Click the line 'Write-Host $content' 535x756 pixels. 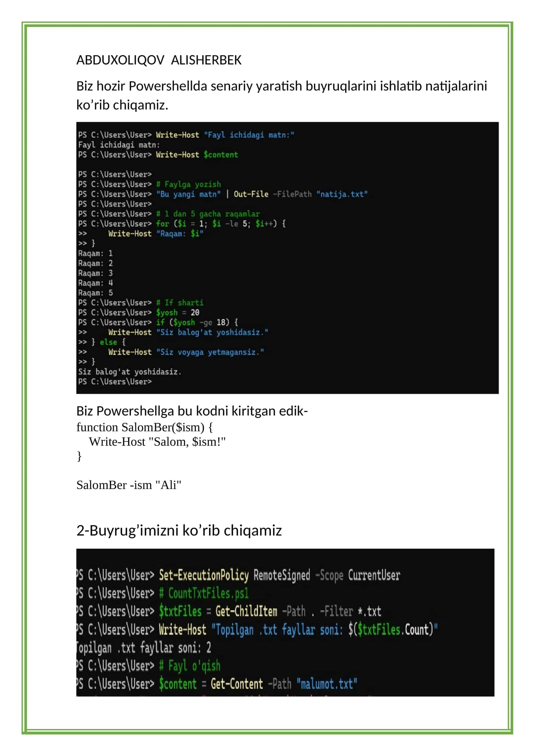(x=158, y=155)
